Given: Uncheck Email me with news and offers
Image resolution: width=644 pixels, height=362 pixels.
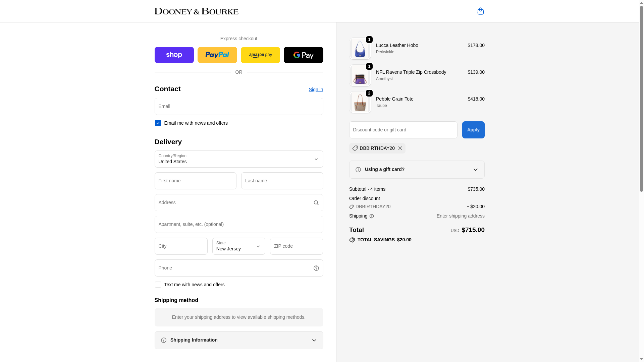Looking at the screenshot, I should coord(158,123).
